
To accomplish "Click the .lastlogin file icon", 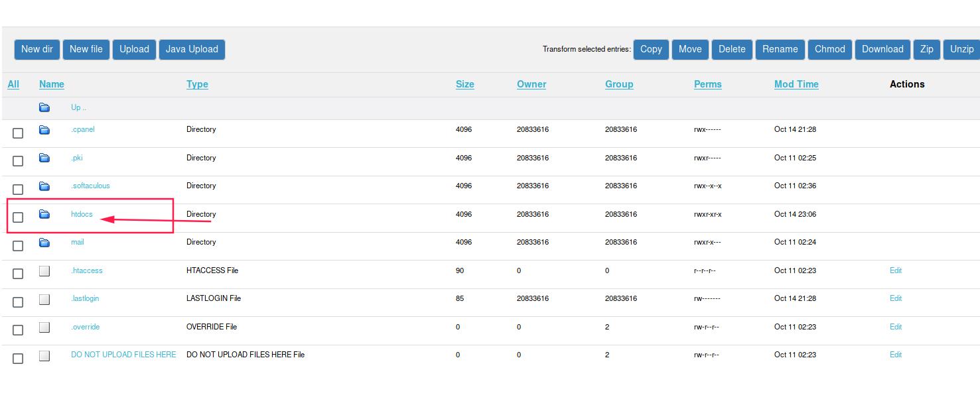I will pos(44,299).
